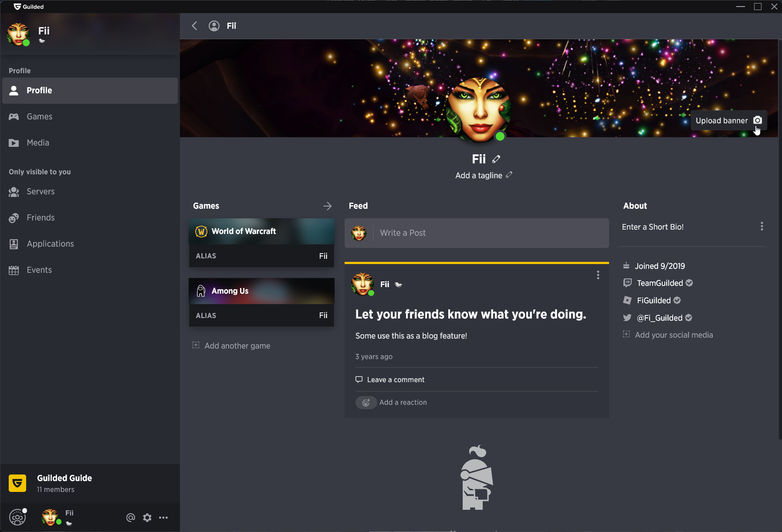The image size is (782, 532).
Task: Open @Fi_Guilded Twitter link
Action: (660, 318)
